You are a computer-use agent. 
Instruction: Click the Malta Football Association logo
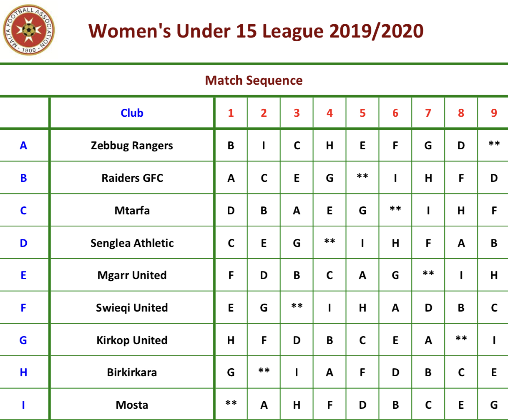point(28,30)
